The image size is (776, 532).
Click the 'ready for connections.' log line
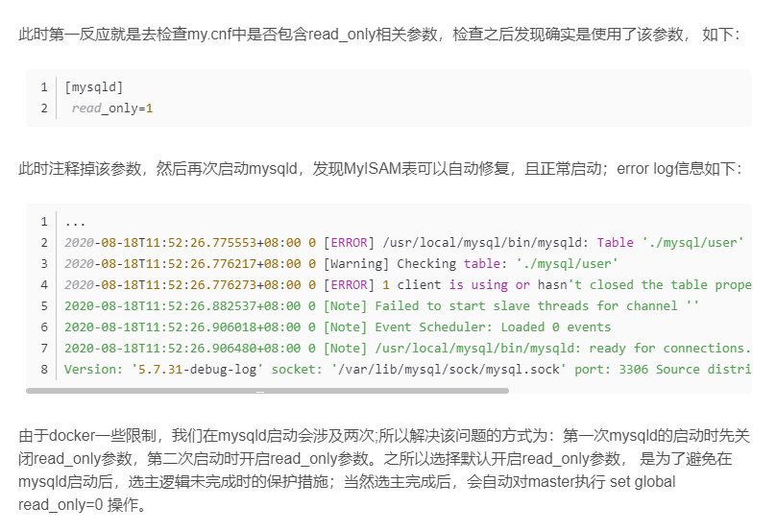coord(407,349)
